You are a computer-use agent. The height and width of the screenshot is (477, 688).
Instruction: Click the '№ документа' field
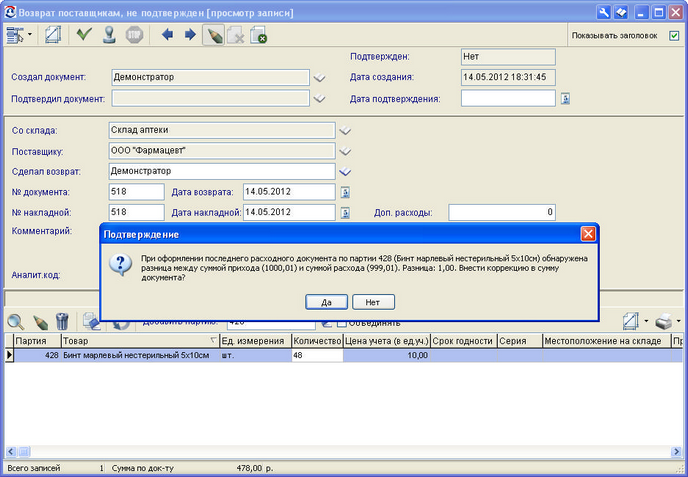coord(136,192)
